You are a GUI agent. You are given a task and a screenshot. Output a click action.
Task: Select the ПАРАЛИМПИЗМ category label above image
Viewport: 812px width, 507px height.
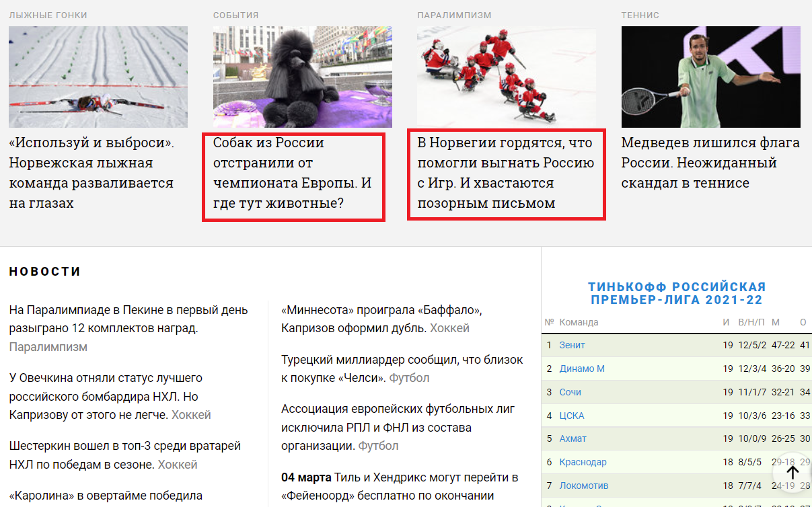coord(454,15)
